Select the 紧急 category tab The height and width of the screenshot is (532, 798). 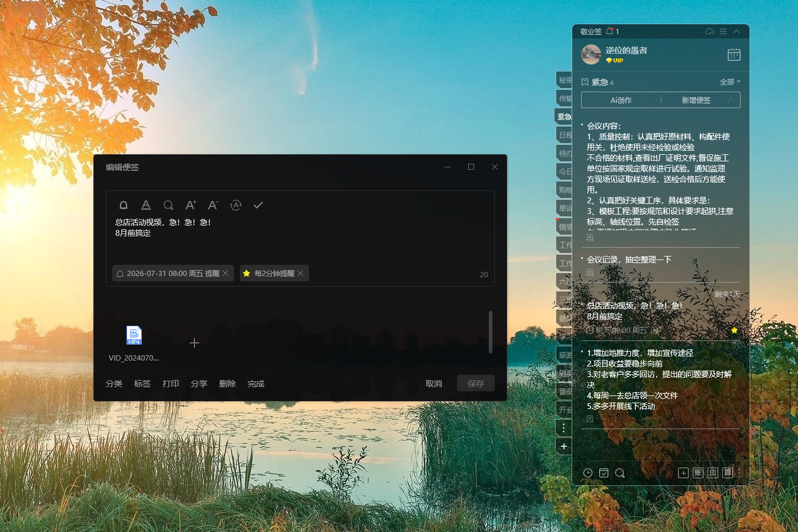click(563, 116)
